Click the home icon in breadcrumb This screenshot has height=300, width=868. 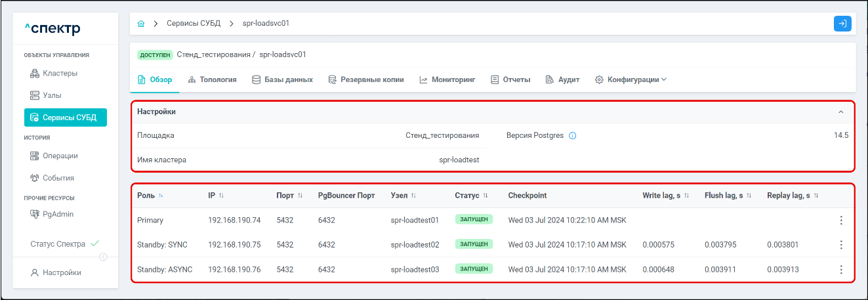(141, 24)
